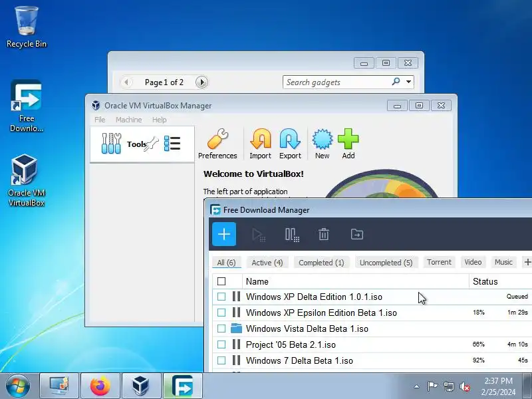Open the search gadgets dropdown arrow
The height and width of the screenshot is (399, 532).
408,82
